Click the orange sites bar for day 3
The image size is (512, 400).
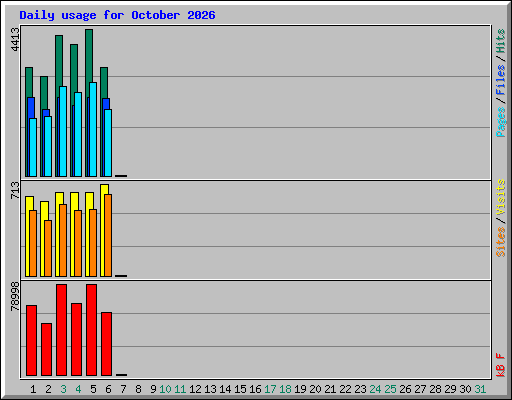click(63, 240)
